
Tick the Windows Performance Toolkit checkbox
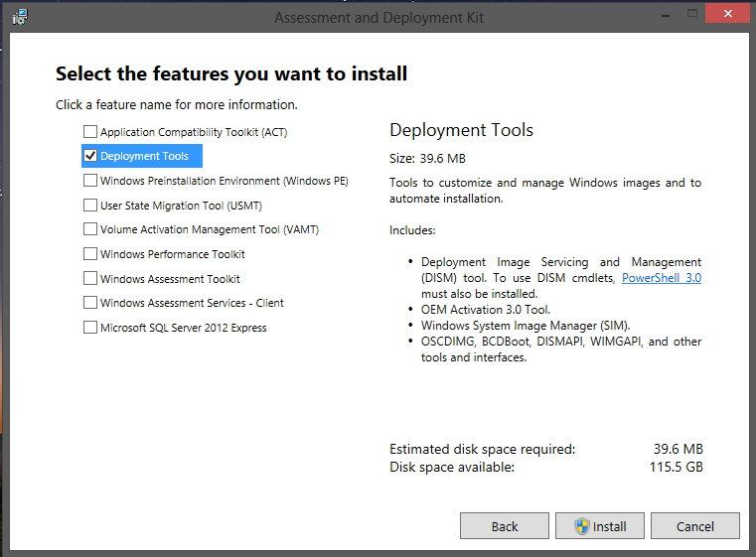tap(90, 254)
